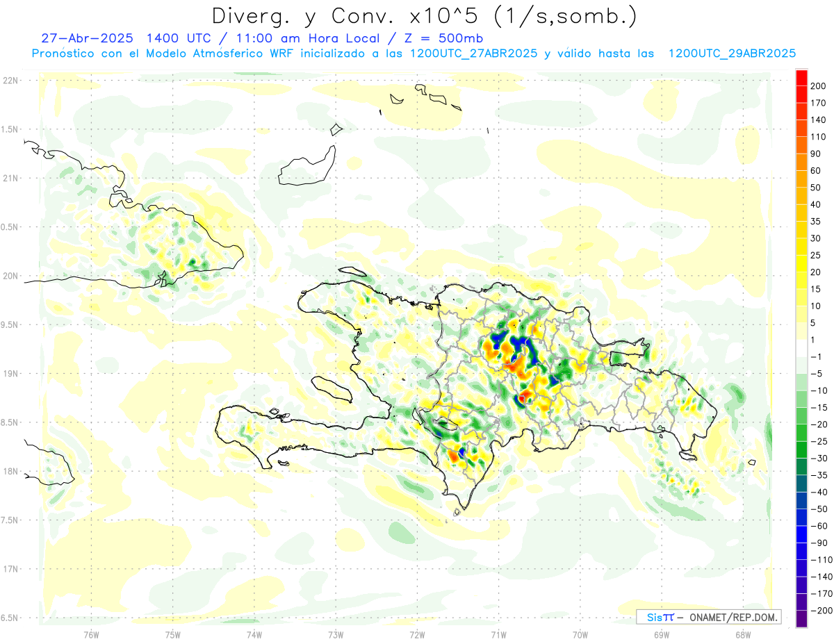Click the positive "140" legend value
Viewport: 834px width, 644px height.
click(818, 119)
